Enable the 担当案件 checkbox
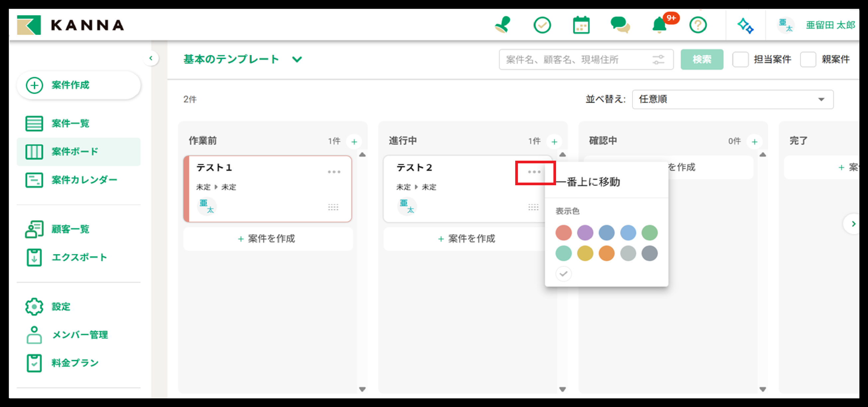 click(740, 59)
